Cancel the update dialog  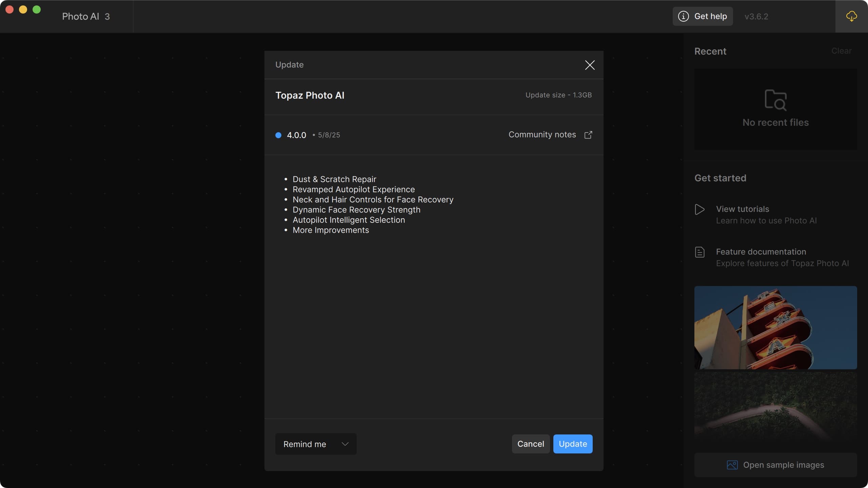[530, 444]
